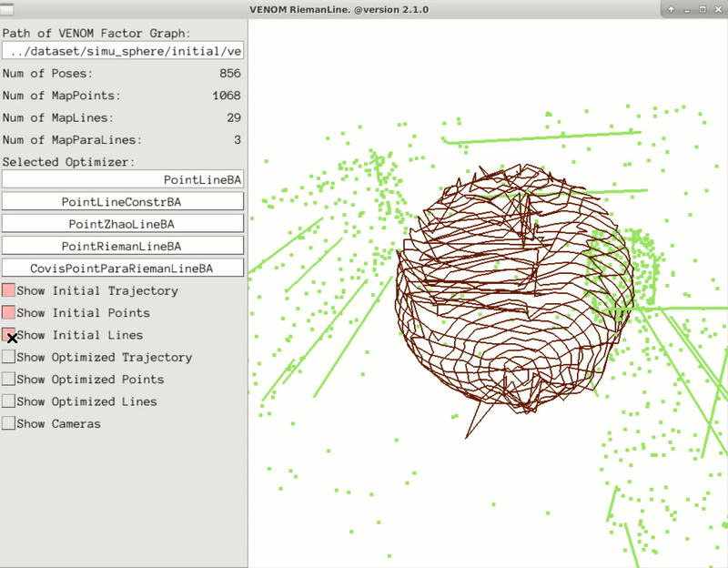Run the PointZhaoLineBA optimizer

coord(123,224)
